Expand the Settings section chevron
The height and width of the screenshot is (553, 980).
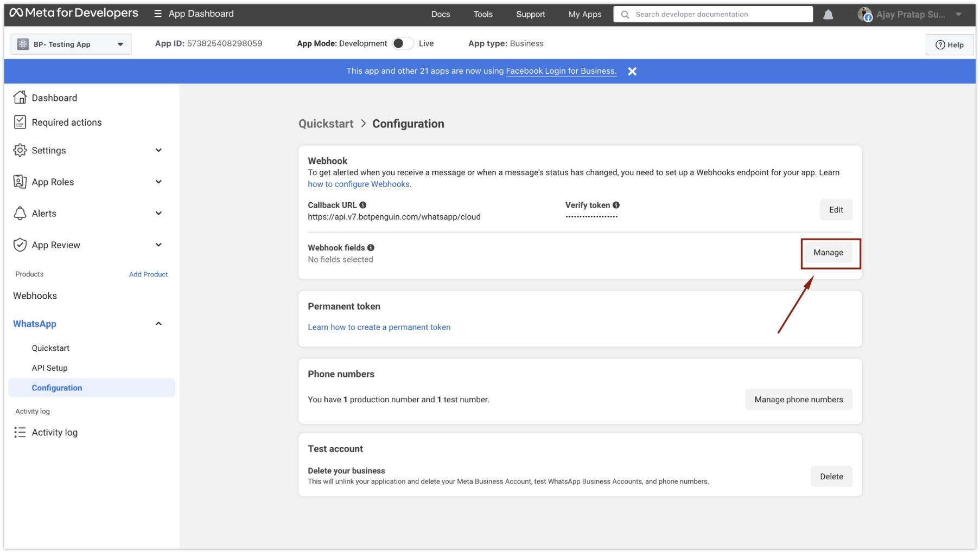pos(158,150)
